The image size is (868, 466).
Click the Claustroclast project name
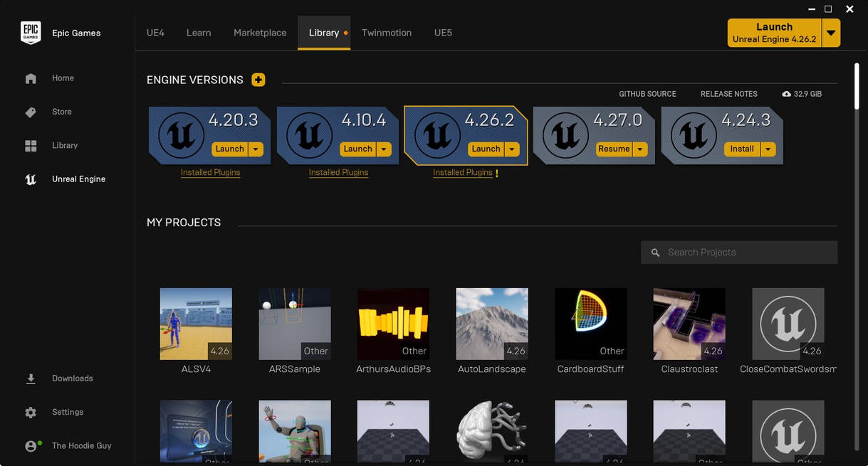tap(689, 369)
